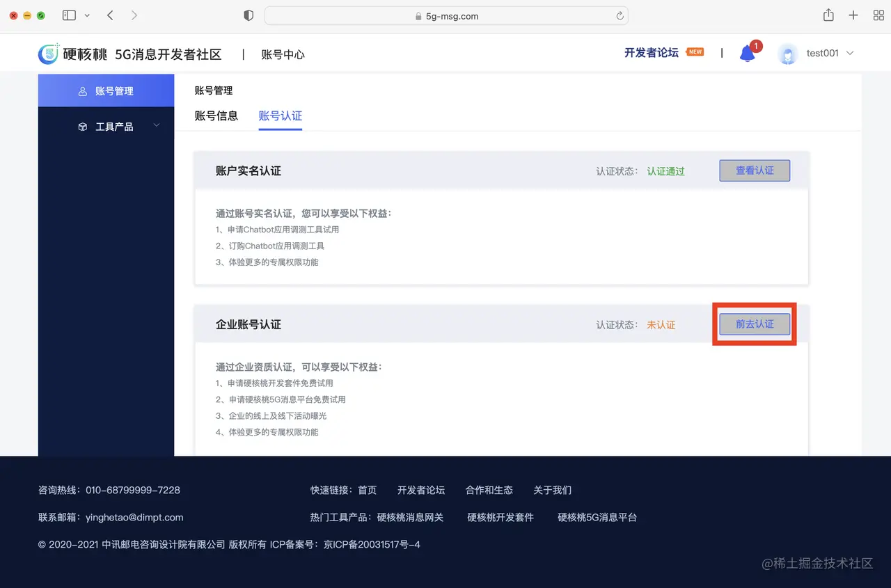Go forward with the browser forward arrow
The width and height of the screenshot is (891, 588).
pos(134,15)
